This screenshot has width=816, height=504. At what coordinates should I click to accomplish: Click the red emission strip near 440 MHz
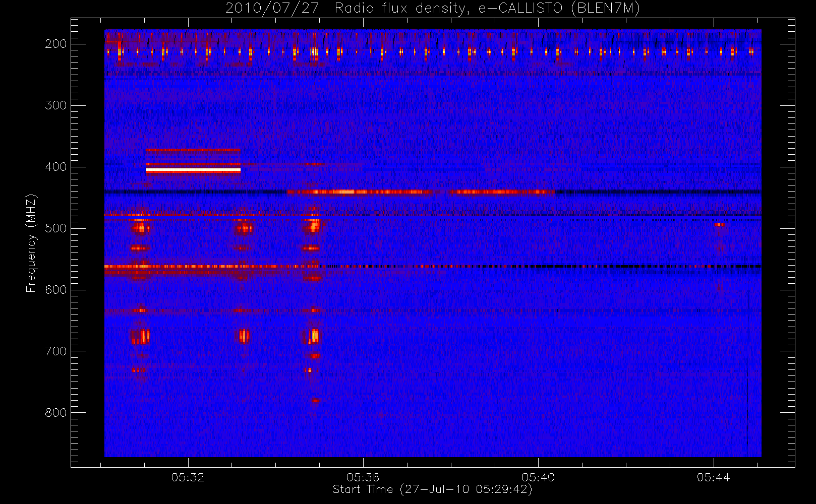(x=421, y=192)
